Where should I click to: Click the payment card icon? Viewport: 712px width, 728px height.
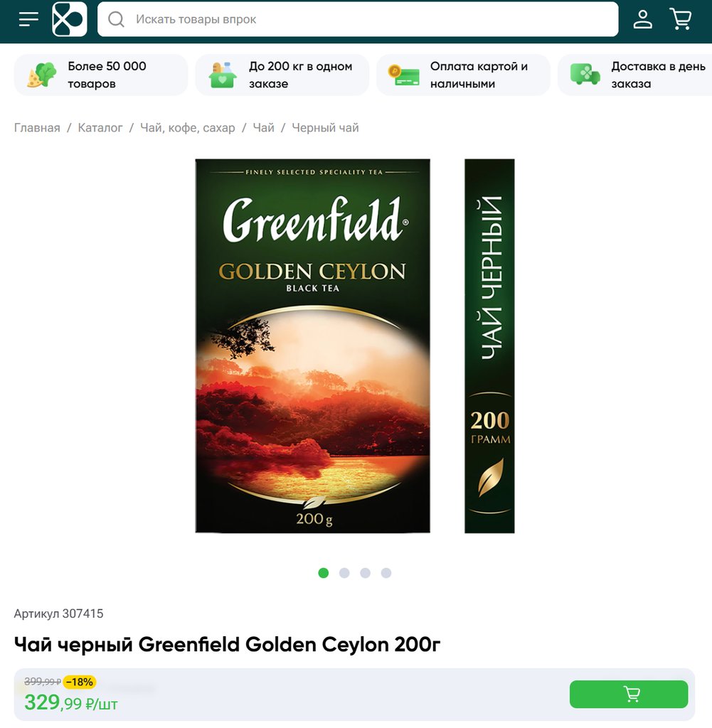point(403,75)
